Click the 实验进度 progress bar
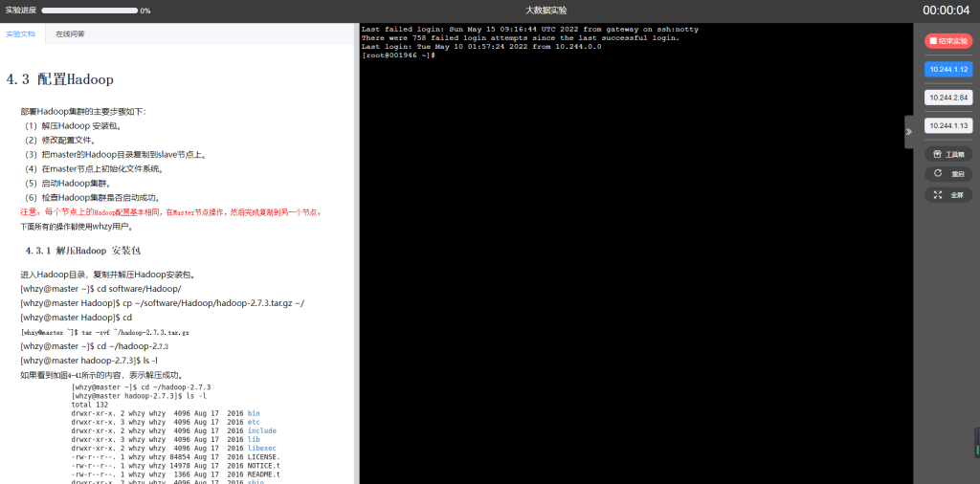The image size is (980, 484). point(89,11)
